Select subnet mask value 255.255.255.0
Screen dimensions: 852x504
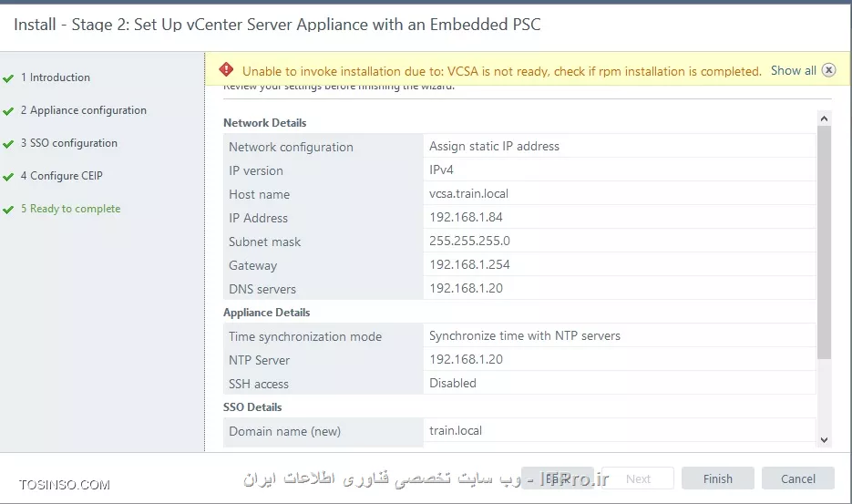click(469, 241)
